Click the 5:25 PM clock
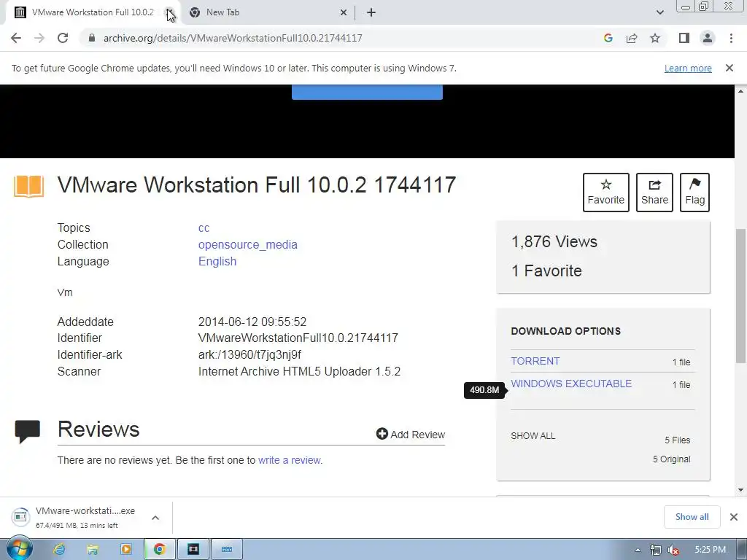The image size is (747, 560). coord(710,550)
